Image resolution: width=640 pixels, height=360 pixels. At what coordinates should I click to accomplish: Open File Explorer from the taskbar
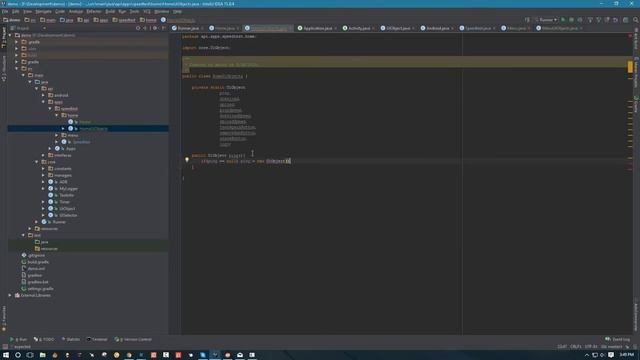[x=42, y=355]
